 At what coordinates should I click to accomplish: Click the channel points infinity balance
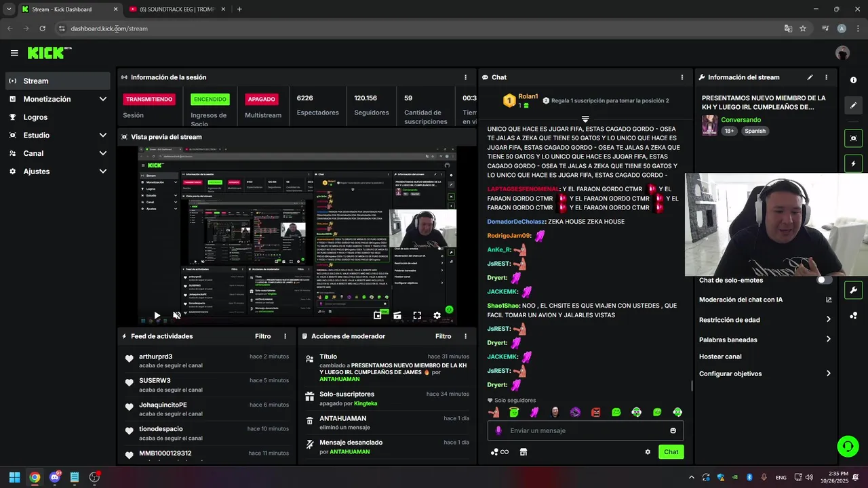pos(499,452)
